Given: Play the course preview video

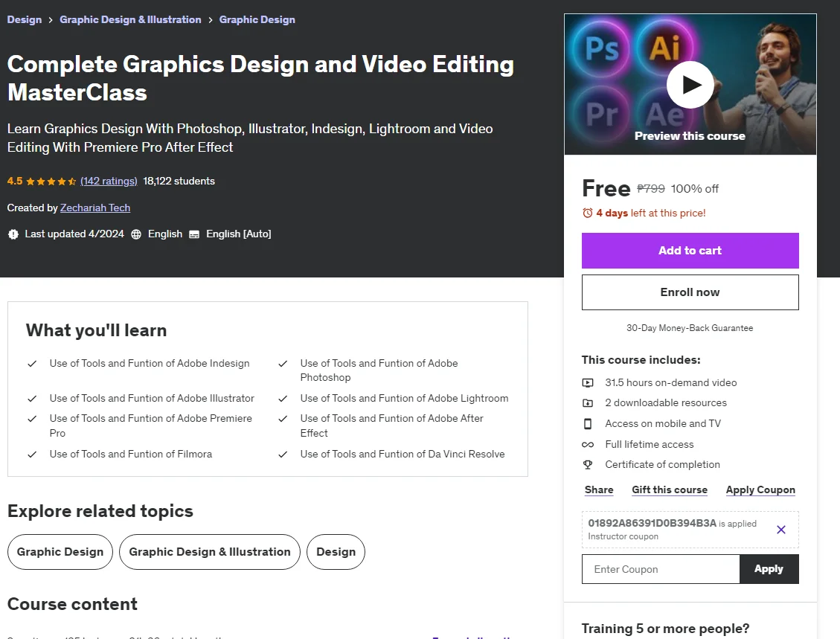Looking at the screenshot, I should point(690,85).
